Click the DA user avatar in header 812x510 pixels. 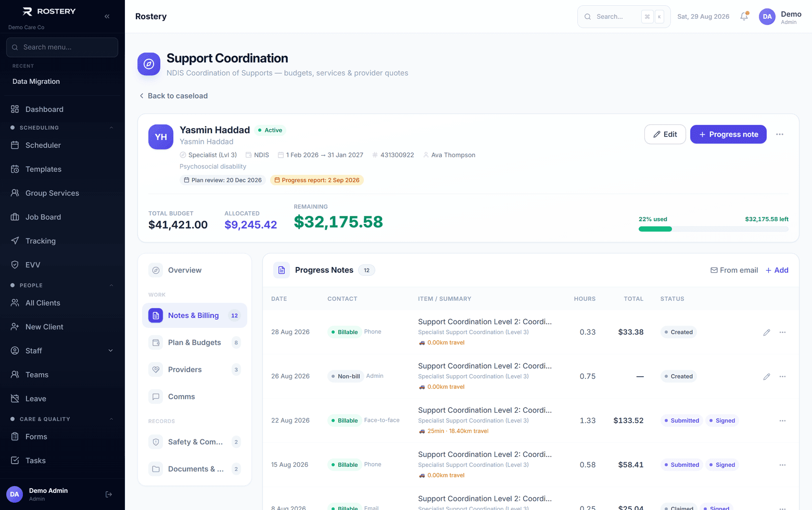(767, 17)
